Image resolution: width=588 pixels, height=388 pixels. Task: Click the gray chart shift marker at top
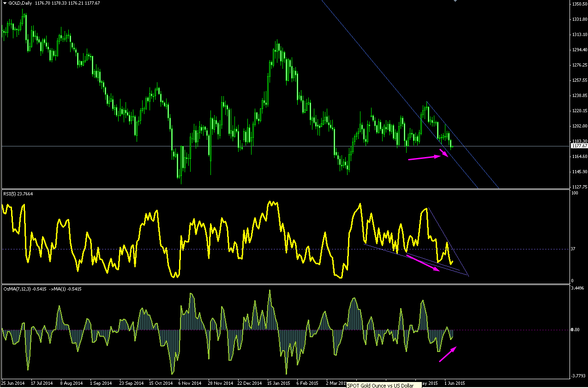456,1
